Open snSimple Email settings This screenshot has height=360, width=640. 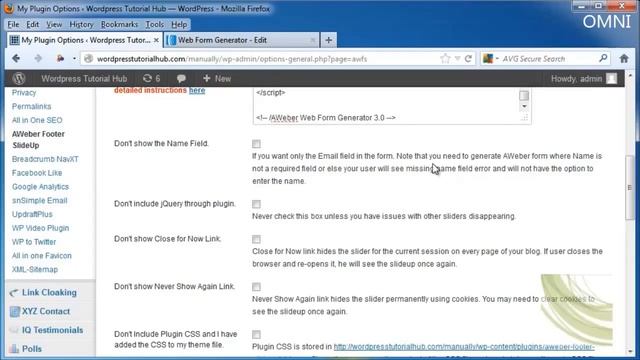click(x=40, y=201)
